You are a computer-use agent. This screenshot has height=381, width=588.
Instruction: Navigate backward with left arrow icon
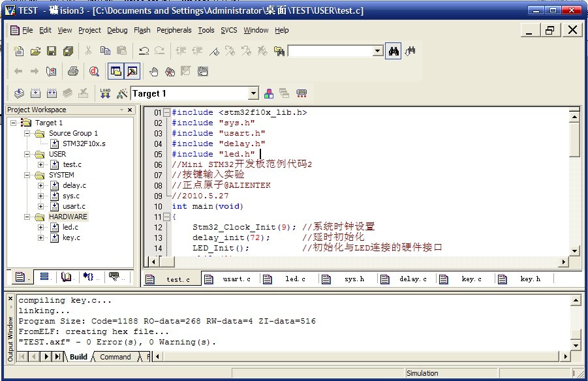18,71
